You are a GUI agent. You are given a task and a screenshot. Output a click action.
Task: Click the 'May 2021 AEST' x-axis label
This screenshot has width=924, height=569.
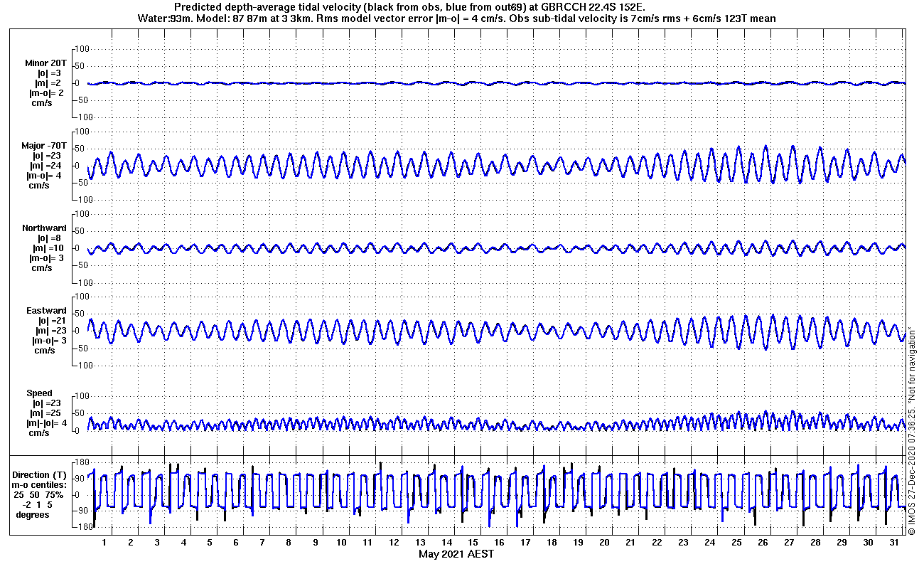[456, 554]
